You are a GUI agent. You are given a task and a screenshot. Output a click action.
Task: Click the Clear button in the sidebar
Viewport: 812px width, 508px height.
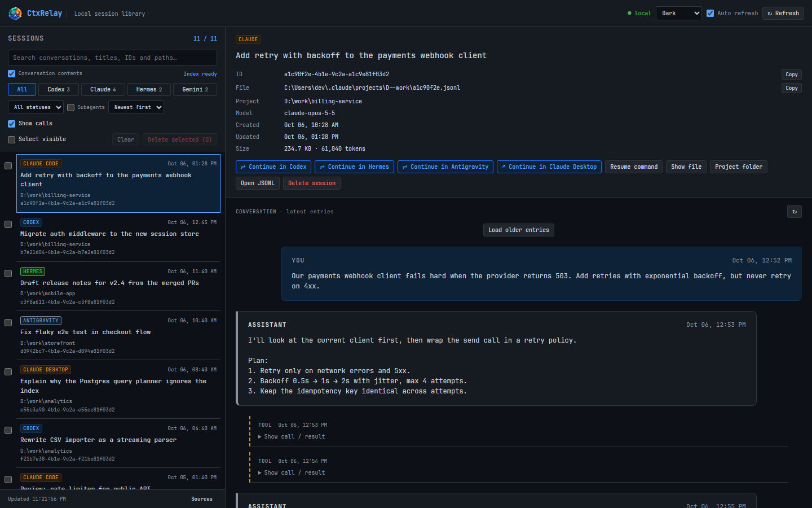[126, 139]
